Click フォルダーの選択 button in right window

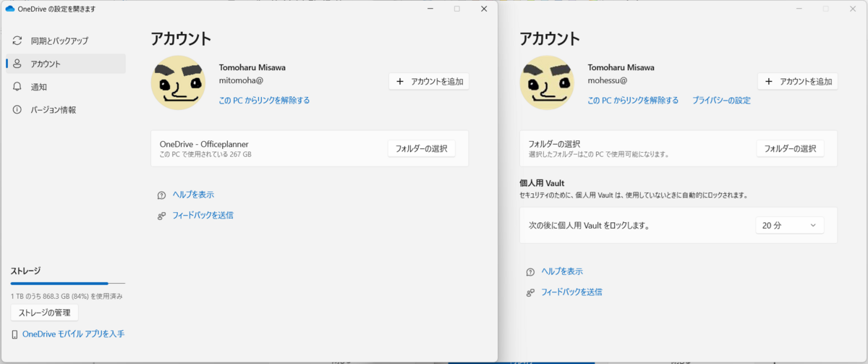tap(791, 148)
